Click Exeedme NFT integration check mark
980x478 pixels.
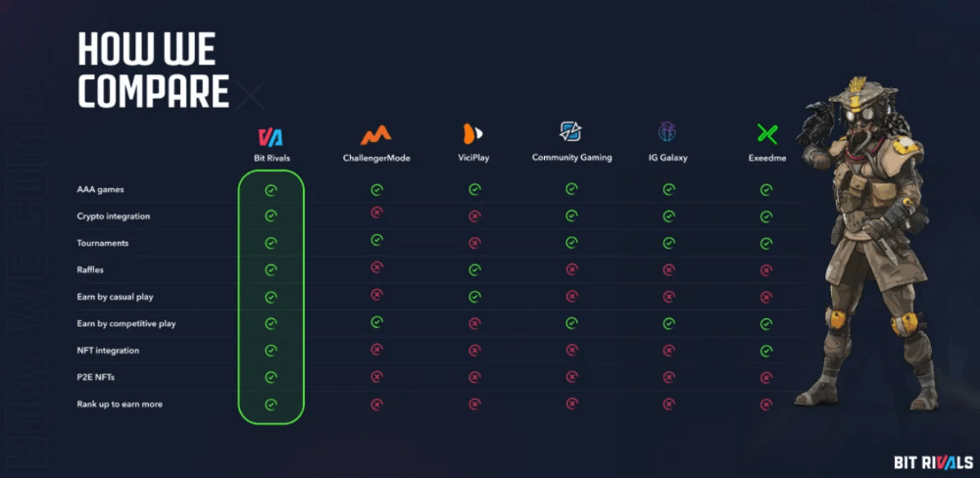point(766,351)
